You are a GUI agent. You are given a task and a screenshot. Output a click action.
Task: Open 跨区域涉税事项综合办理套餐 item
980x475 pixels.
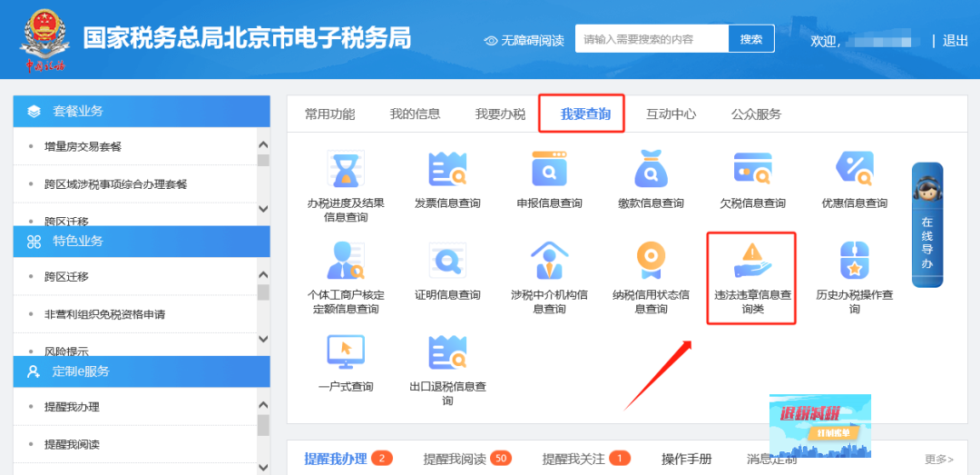tap(115, 184)
